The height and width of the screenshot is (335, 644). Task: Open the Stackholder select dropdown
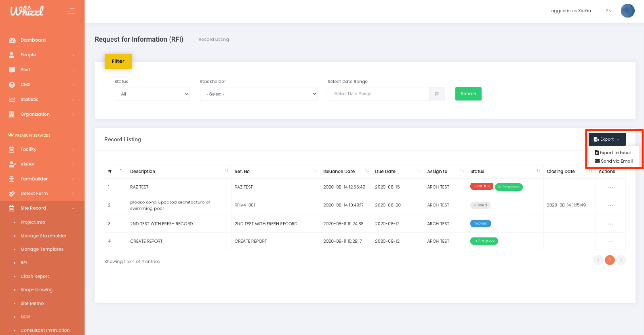[259, 94]
